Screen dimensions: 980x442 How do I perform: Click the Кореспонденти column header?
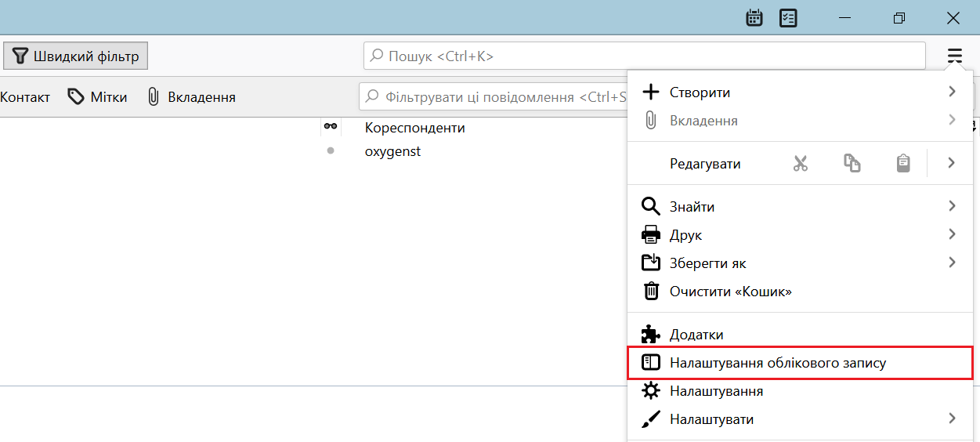coord(414,128)
